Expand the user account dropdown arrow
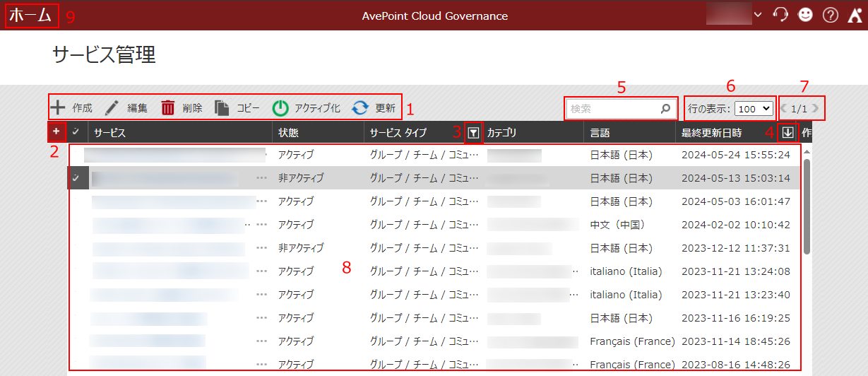 [758, 15]
